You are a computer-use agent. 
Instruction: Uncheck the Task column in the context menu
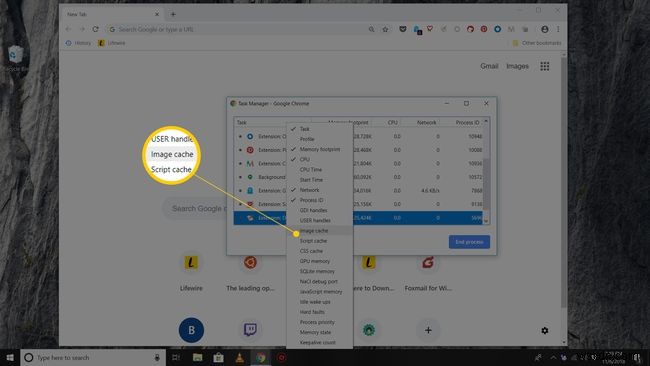point(320,129)
